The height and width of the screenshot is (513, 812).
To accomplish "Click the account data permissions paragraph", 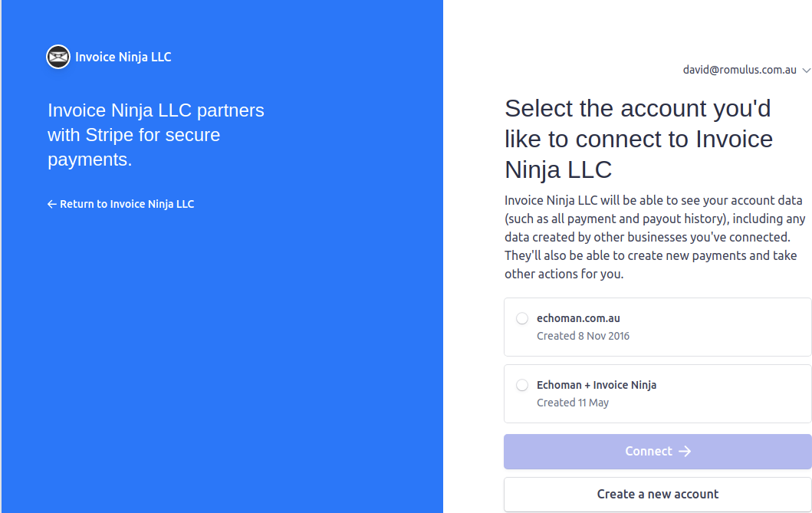I will [655, 237].
